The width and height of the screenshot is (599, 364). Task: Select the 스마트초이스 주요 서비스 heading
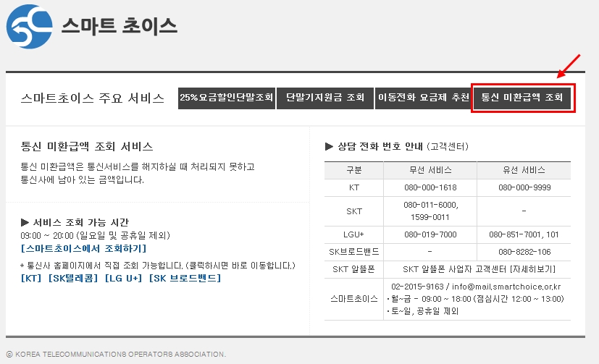93,98
